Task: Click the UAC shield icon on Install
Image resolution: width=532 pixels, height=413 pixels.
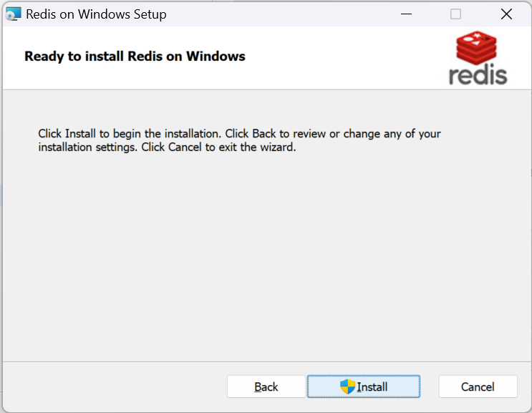Action: tap(347, 387)
